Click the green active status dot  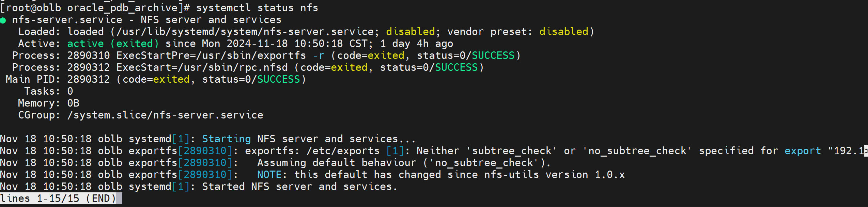(x=3, y=21)
